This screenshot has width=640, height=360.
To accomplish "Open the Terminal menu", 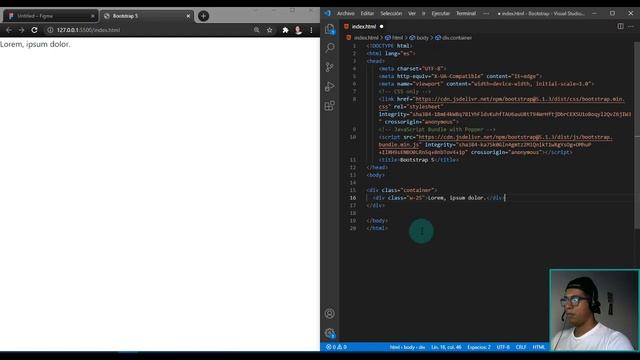I will [466, 13].
